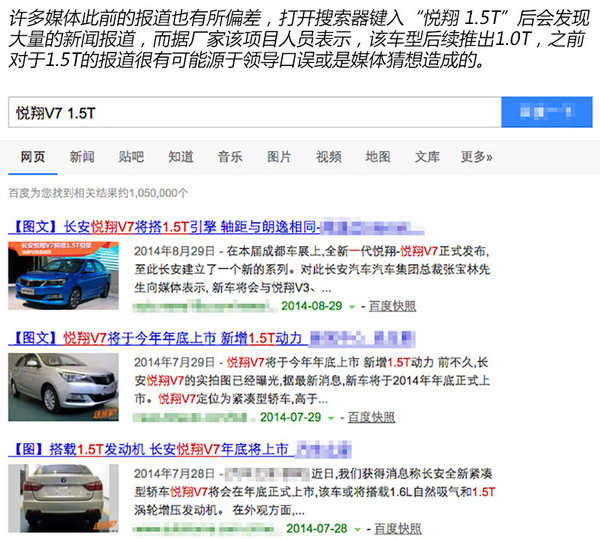
Task: Open the 贴吧 tab
Action: [x=131, y=157]
